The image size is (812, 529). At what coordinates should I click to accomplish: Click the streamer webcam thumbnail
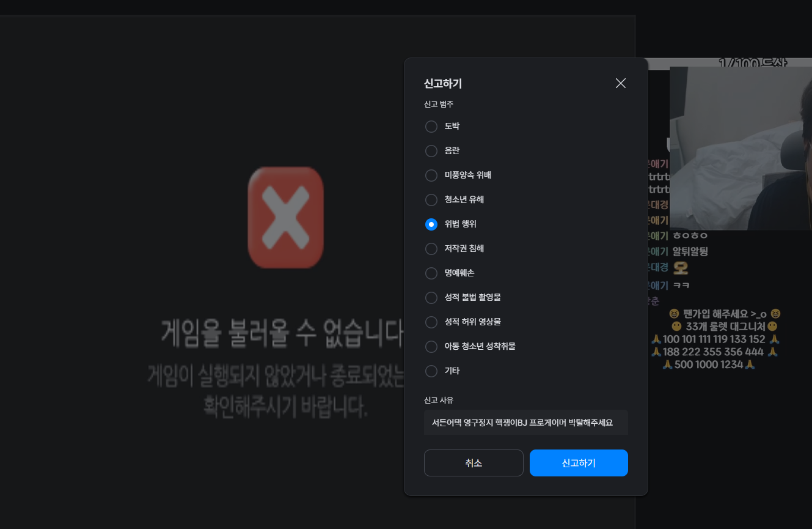coord(741,148)
